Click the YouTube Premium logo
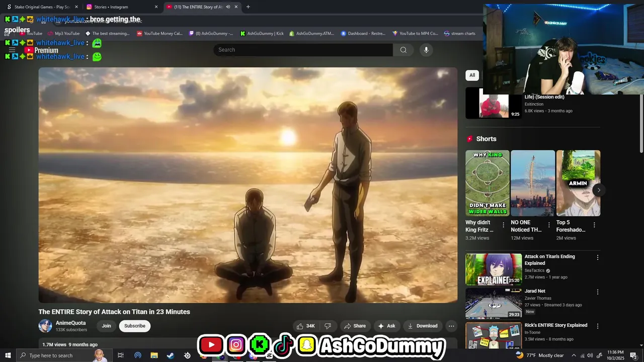 click(42, 50)
